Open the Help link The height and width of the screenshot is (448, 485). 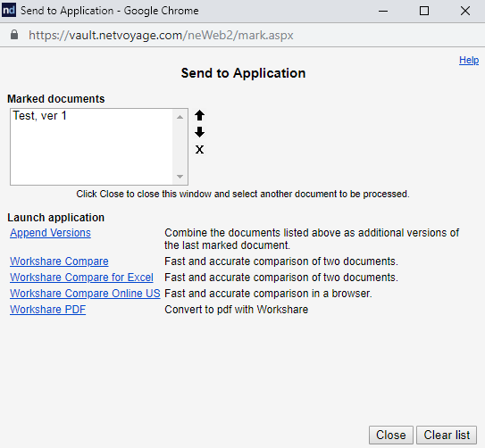pos(469,60)
